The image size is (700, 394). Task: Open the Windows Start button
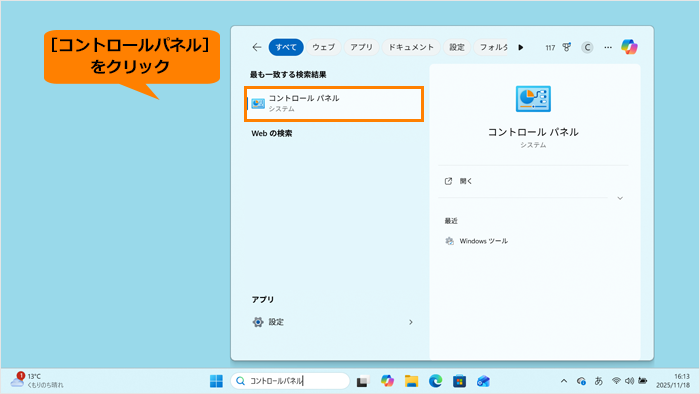point(216,381)
